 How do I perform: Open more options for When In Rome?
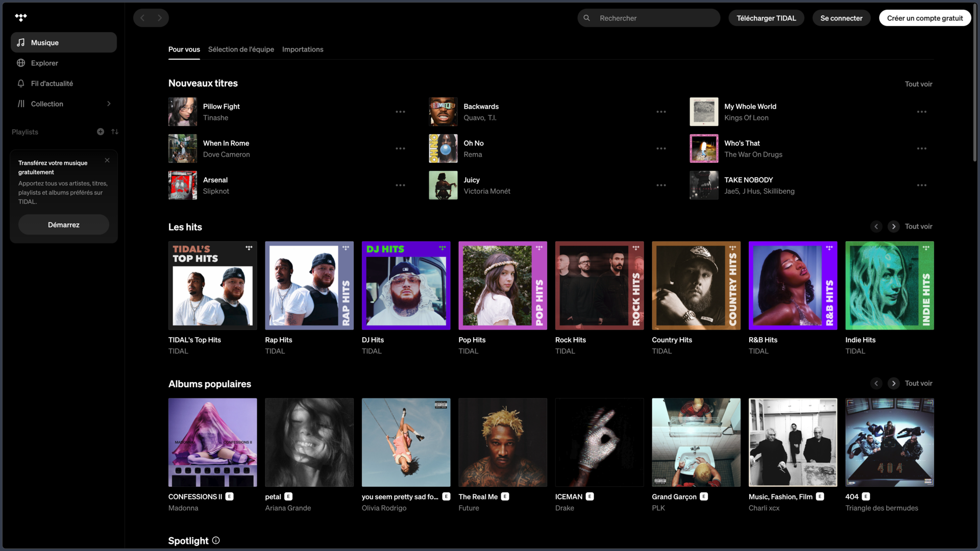click(x=400, y=148)
